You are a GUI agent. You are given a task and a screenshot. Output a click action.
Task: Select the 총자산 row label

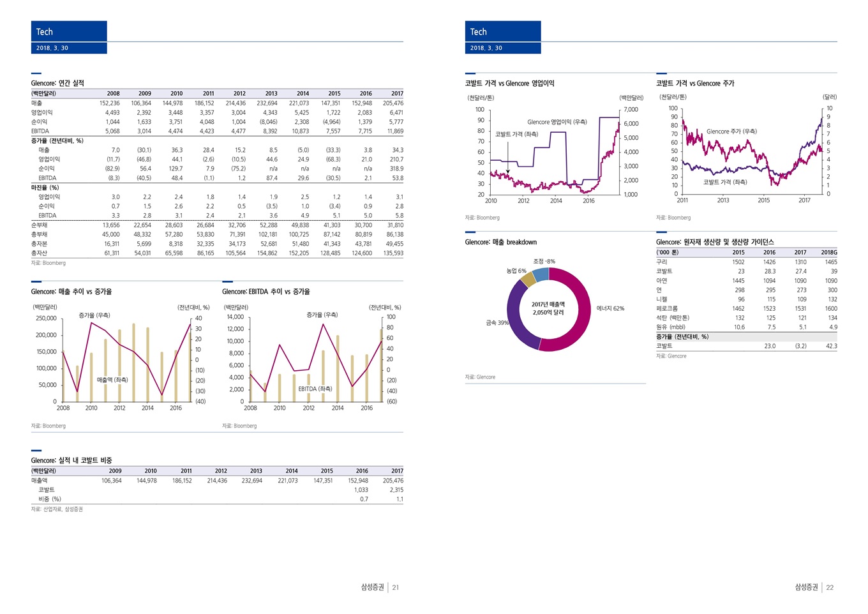point(39,253)
